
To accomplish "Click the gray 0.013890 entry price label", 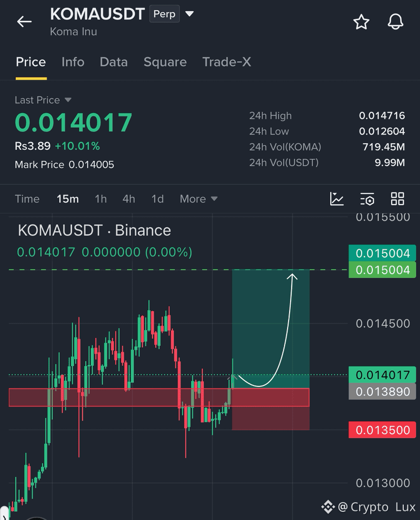I will click(x=382, y=392).
